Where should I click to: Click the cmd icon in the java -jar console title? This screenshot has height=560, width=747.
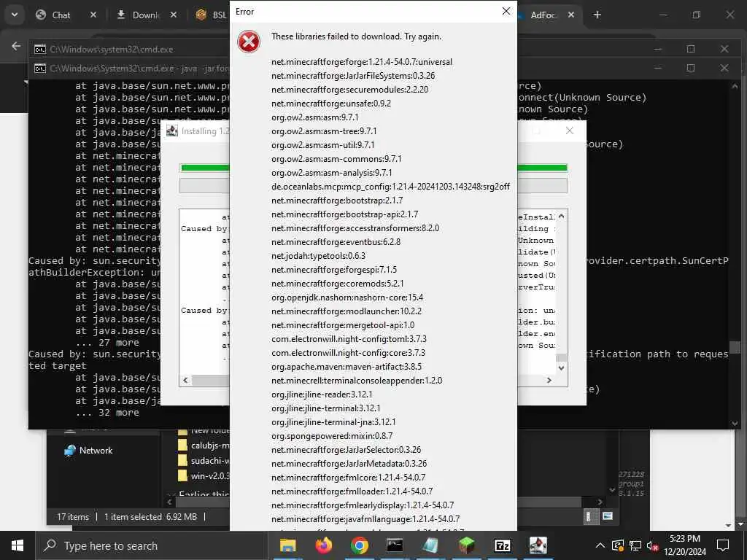click(40, 69)
